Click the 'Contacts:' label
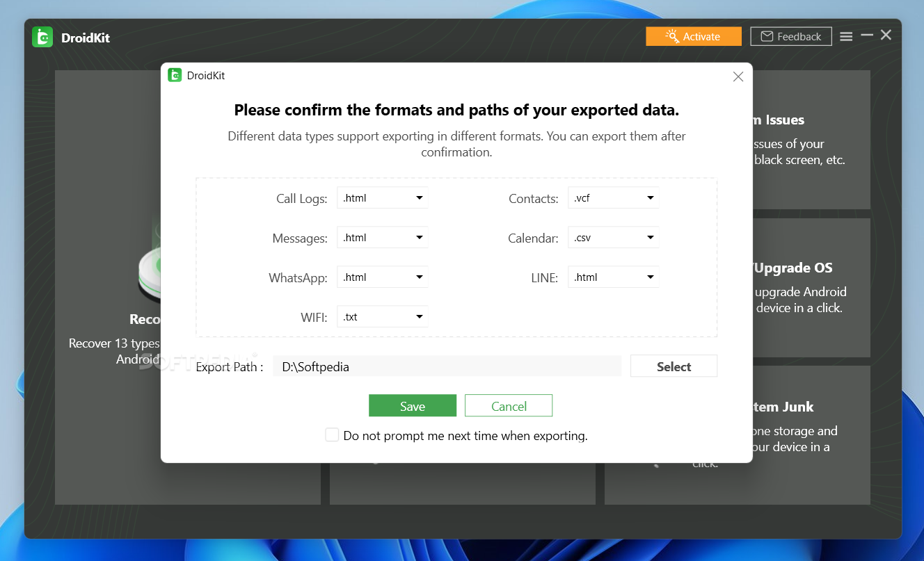Screen dimensions: 924x561 [x=534, y=199]
